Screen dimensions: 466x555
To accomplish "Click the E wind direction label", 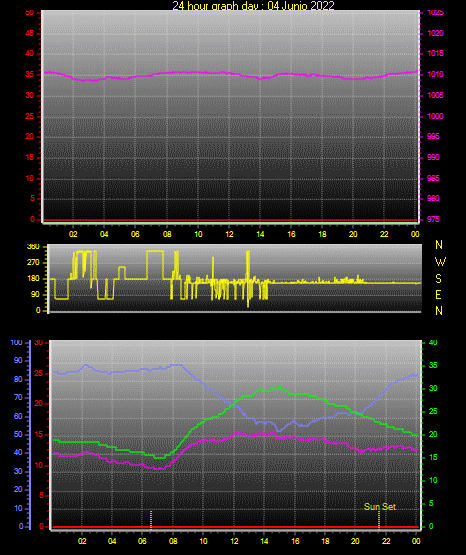I will (x=438, y=295).
